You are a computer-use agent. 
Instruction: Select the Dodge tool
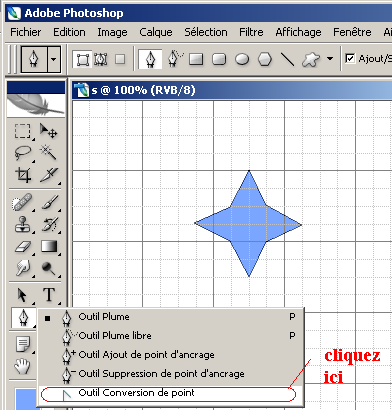49,268
